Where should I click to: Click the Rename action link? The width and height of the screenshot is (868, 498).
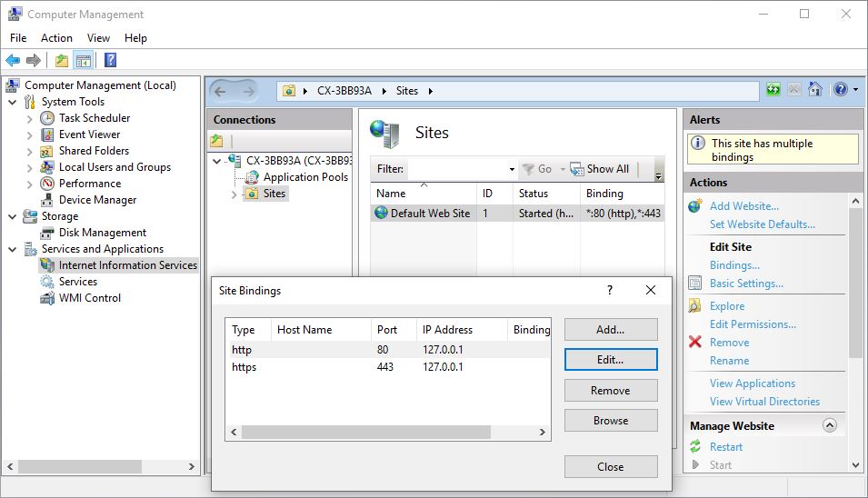tap(729, 360)
